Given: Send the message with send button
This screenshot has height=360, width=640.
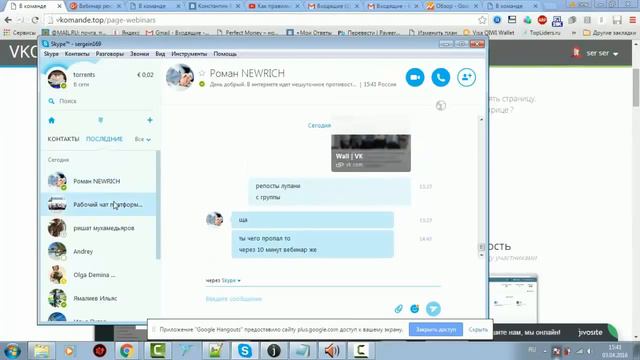Looking at the screenshot, I should (x=433, y=309).
